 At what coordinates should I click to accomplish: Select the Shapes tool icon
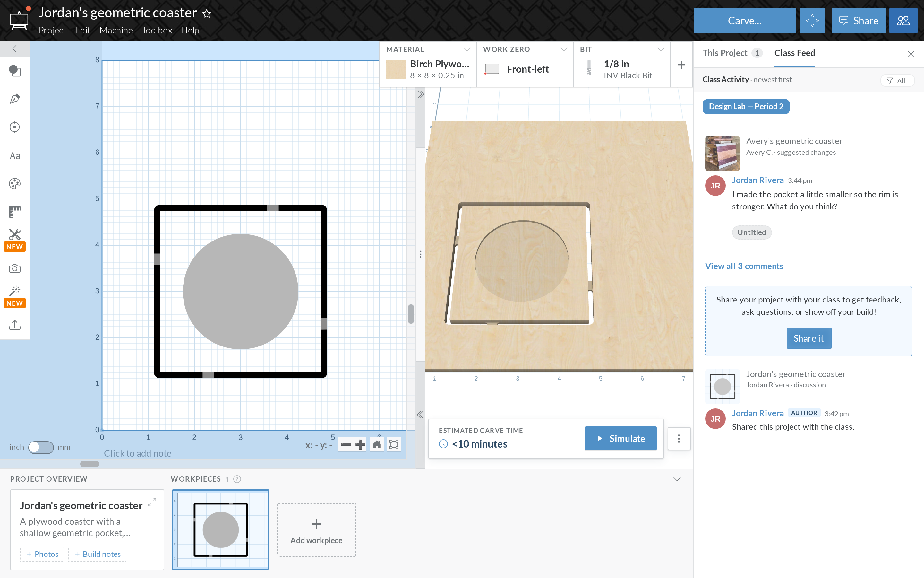[14, 70]
